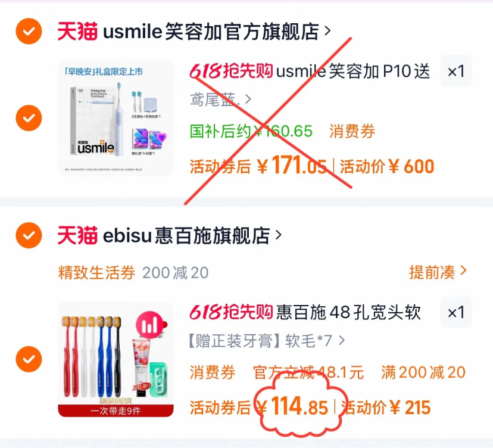The width and height of the screenshot is (493, 448).
Task: Click the pink ranking chart icon on thumbnail
Action: coord(150,325)
